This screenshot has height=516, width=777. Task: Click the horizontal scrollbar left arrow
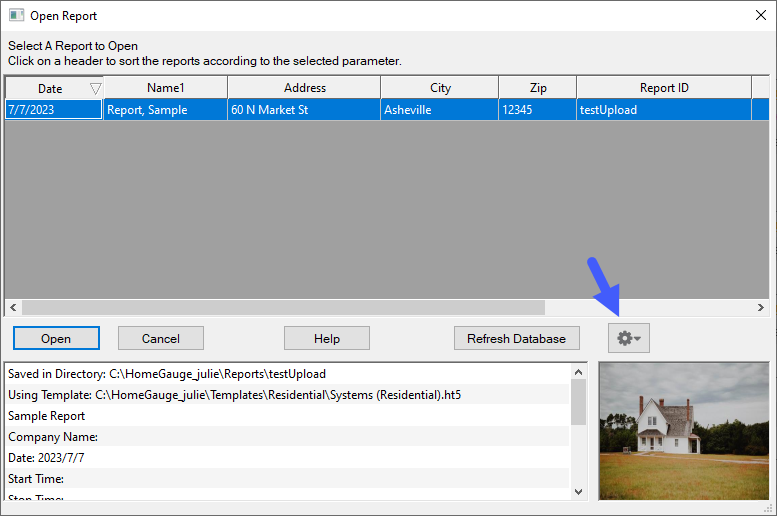point(13,307)
